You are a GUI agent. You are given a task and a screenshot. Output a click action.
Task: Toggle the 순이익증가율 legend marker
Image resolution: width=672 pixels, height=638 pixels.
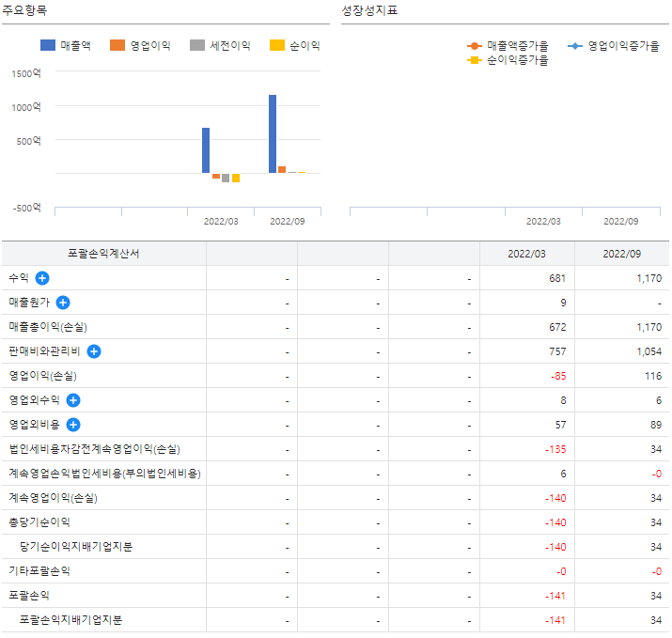474,60
